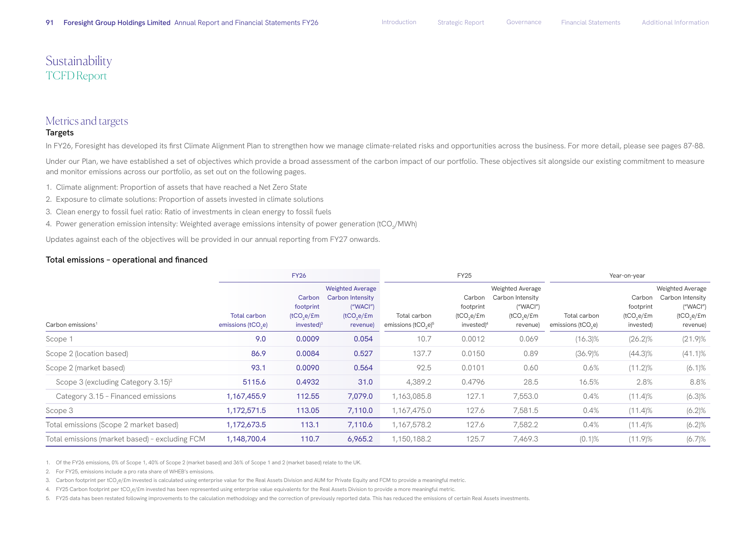
Task: Select the Additional Information tab
Action: tap(675, 22)
